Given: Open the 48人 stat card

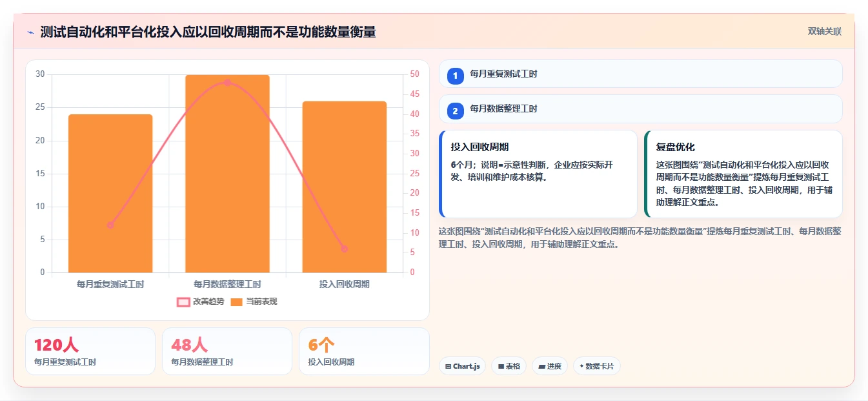Looking at the screenshot, I should [x=227, y=351].
